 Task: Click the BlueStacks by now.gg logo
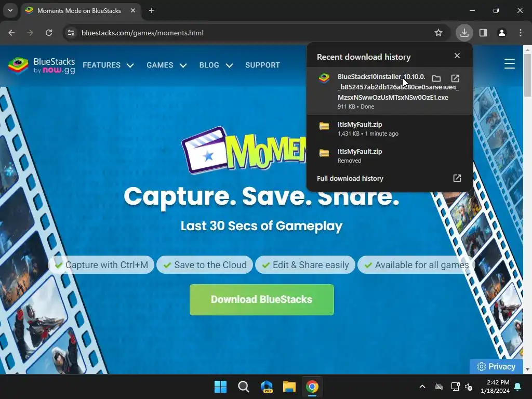pyautogui.click(x=42, y=65)
